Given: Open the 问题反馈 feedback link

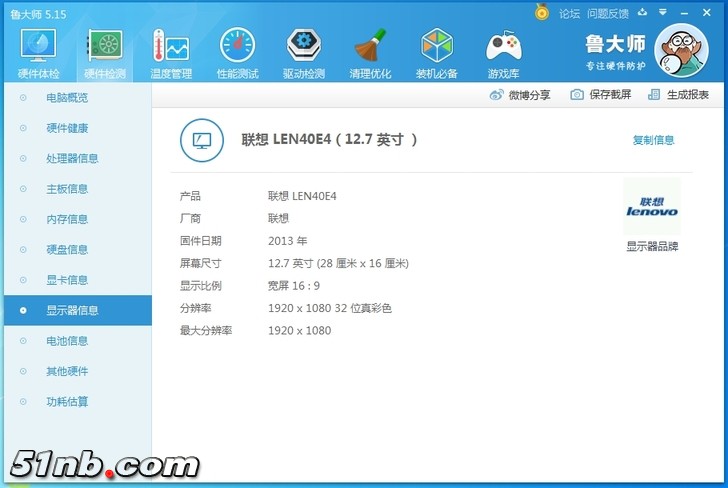Looking at the screenshot, I should 608,13.
